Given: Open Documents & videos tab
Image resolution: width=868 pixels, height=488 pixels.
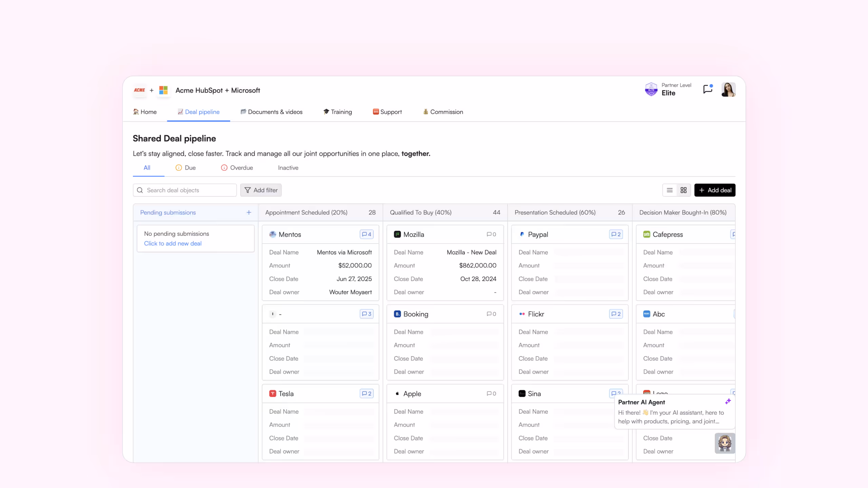Looking at the screenshot, I should point(272,112).
